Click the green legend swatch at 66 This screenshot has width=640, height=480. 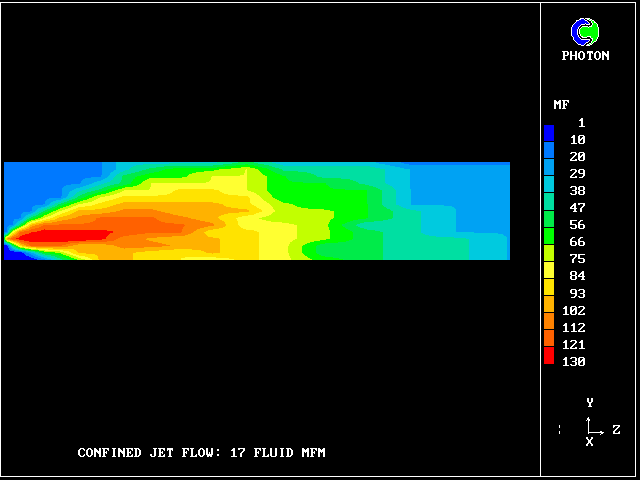pyautogui.click(x=549, y=241)
